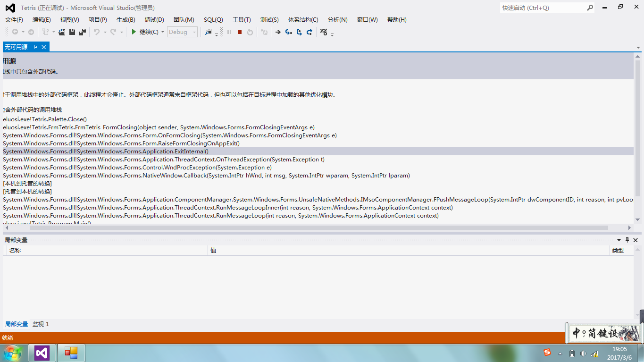Open the 帮助(H) menu
Screen dimensions: 644x362
pos(397,20)
